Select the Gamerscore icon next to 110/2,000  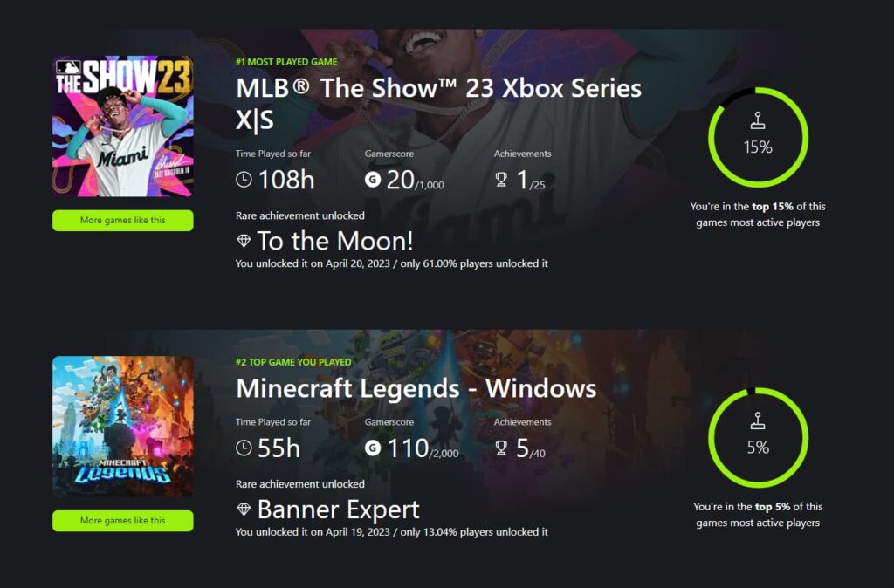click(374, 448)
